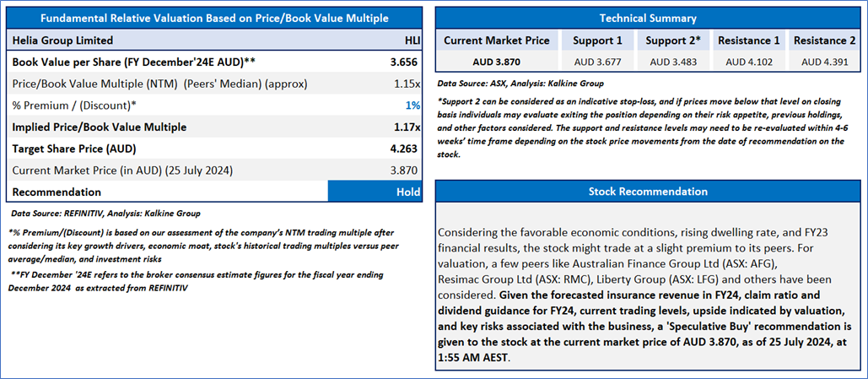Click the AUD 3.870 current price cell

point(497,62)
